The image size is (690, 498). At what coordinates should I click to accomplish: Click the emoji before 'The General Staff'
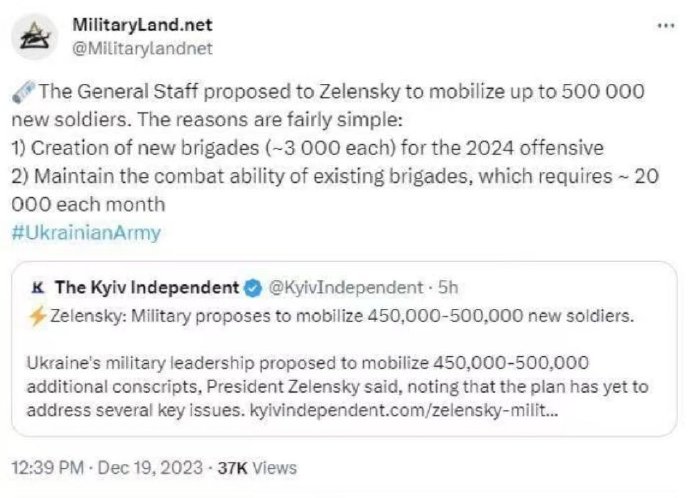(24, 92)
